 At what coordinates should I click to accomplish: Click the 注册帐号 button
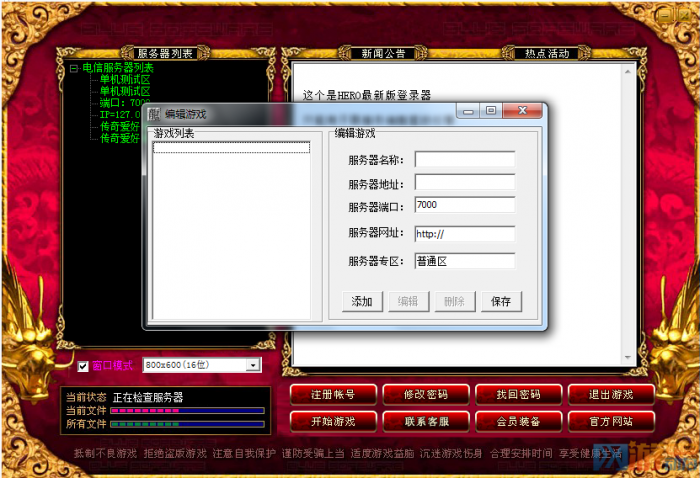(332, 394)
